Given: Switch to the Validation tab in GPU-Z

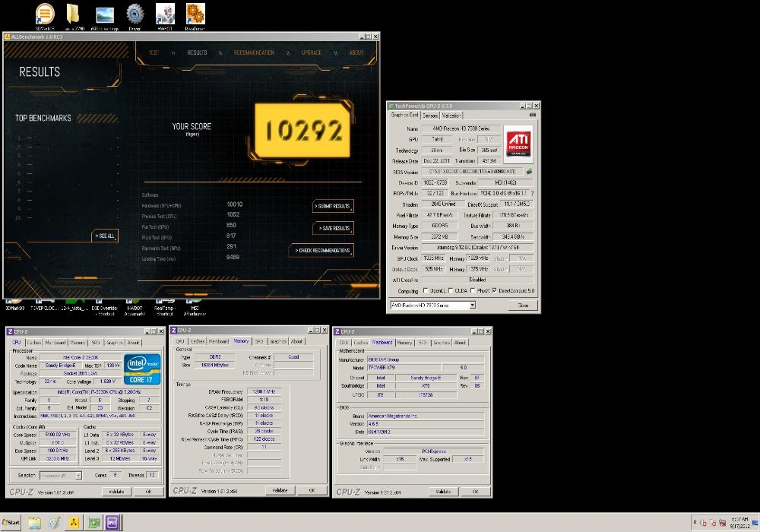Looking at the screenshot, I should pos(451,116).
